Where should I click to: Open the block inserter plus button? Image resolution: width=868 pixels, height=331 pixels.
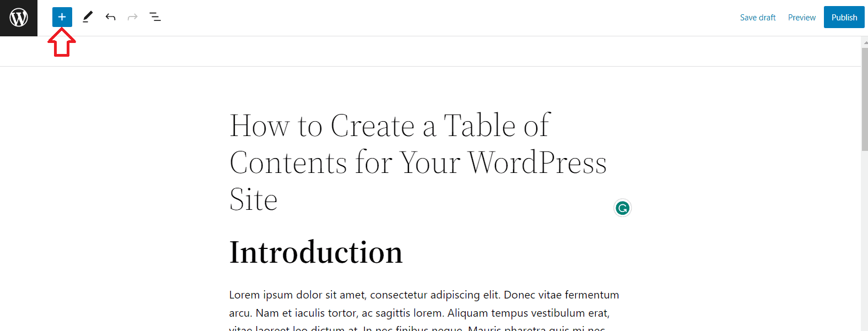point(62,17)
